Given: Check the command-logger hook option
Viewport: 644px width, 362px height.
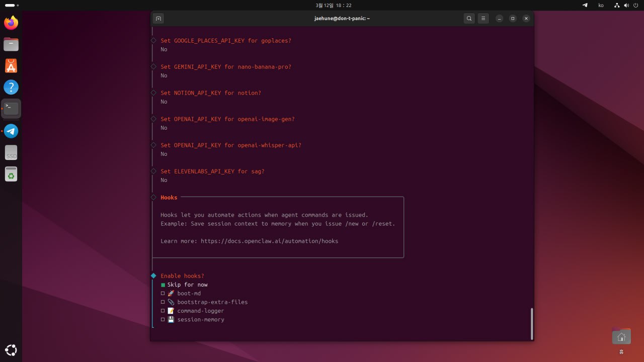Looking at the screenshot, I should 163,311.
